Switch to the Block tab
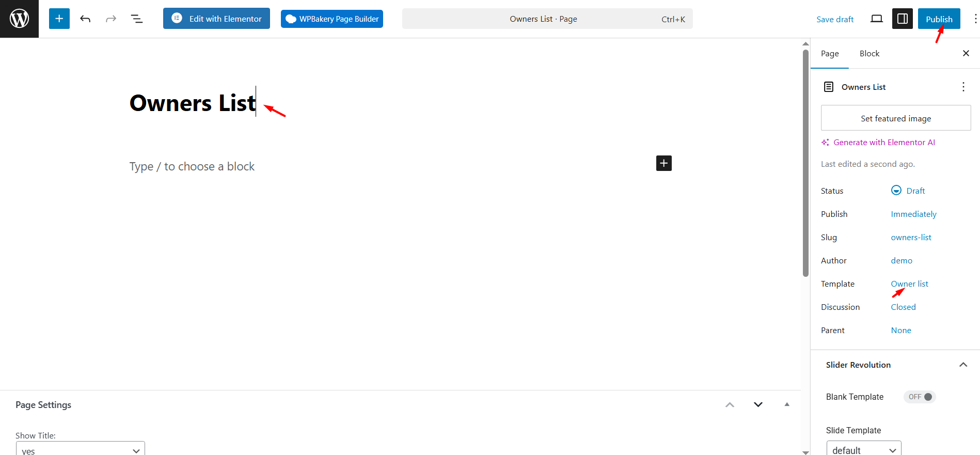 tap(869, 54)
